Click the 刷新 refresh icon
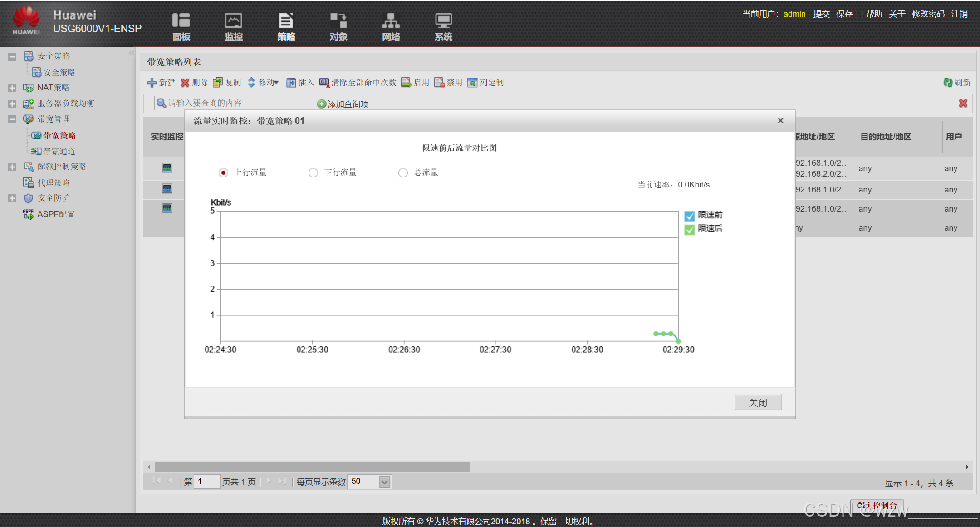The image size is (980, 527). click(x=948, y=83)
